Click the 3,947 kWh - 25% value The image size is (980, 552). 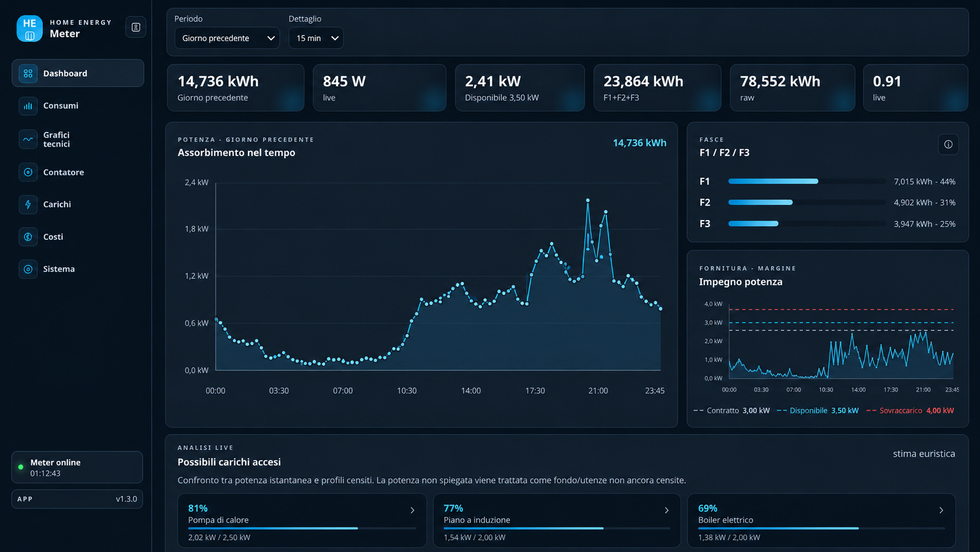click(925, 224)
